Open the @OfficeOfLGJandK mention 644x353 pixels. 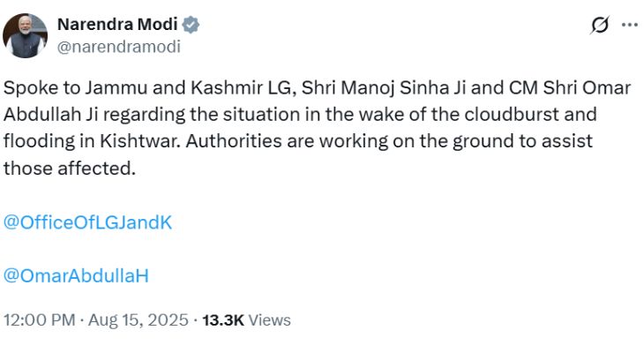87,222
